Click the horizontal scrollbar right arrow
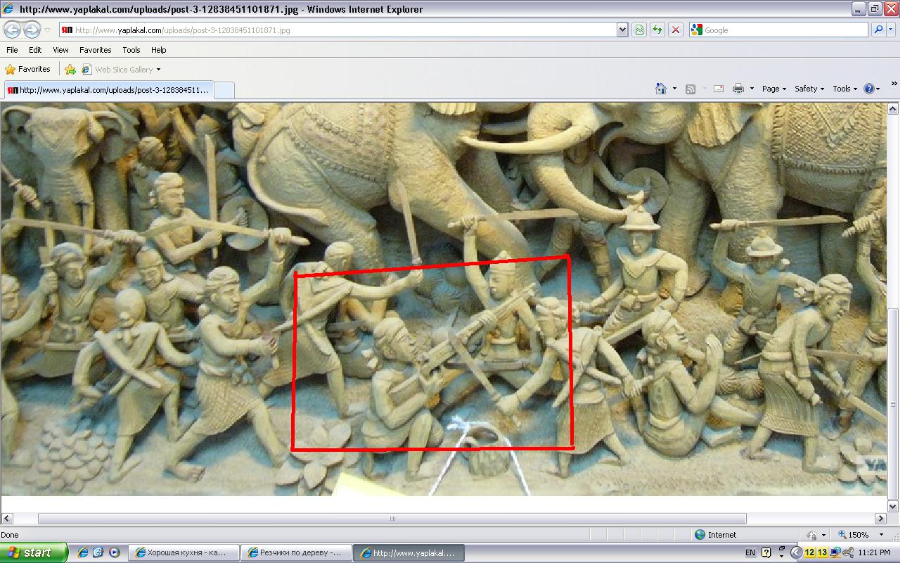The height and width of the screenshot is (563, 924). click(x=880, y=519)
